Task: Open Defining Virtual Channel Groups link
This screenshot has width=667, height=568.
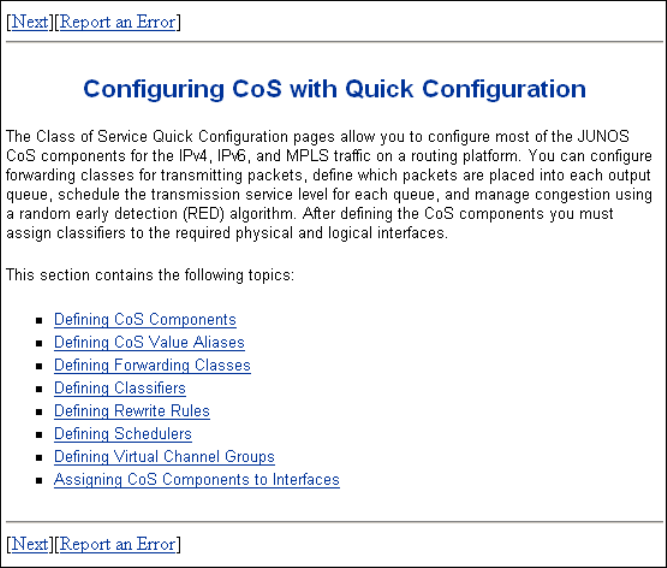Action: click(164, 457)
